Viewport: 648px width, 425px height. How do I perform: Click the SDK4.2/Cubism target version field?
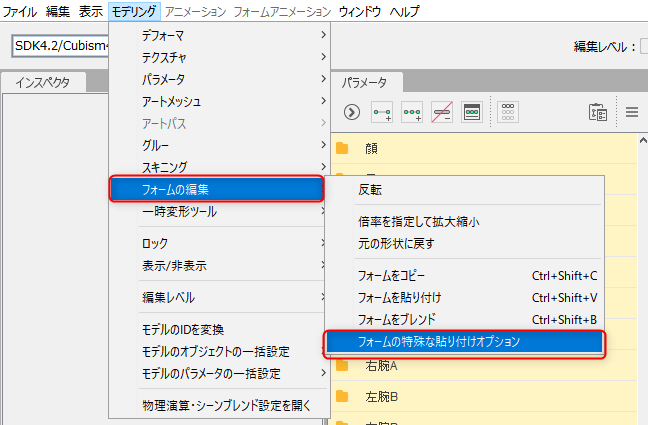point(60,46)
